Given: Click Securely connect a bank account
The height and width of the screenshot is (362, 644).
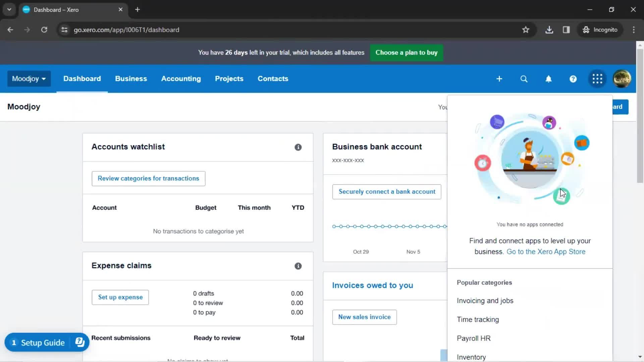Looking at the screenshot, I should [387, 192].
